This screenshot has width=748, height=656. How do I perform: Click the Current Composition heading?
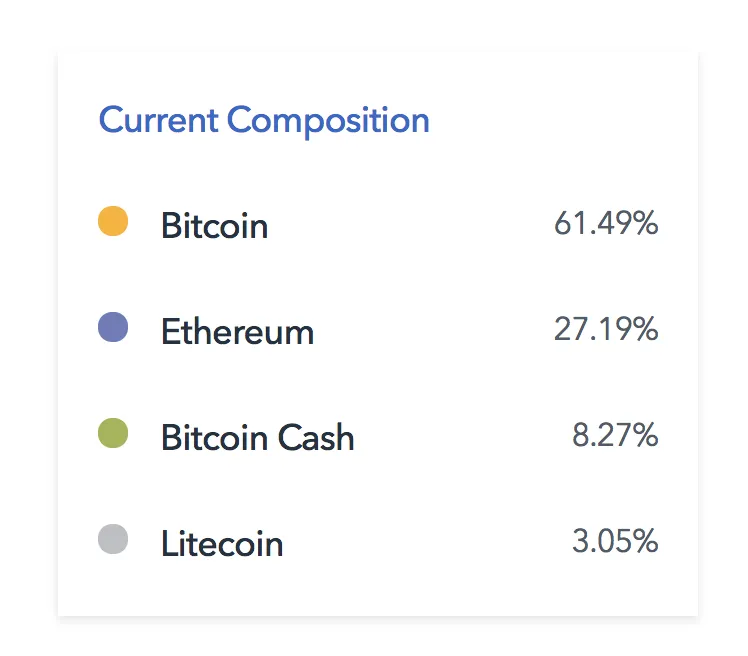264,120
